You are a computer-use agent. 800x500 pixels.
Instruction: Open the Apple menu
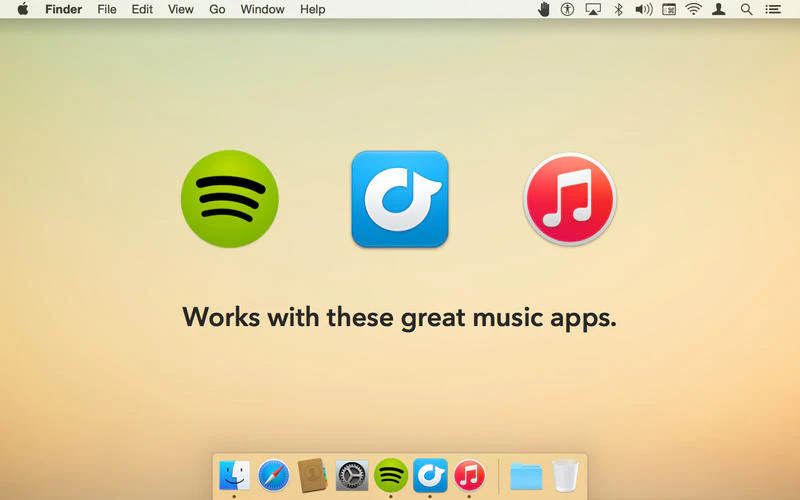(23, 9)
